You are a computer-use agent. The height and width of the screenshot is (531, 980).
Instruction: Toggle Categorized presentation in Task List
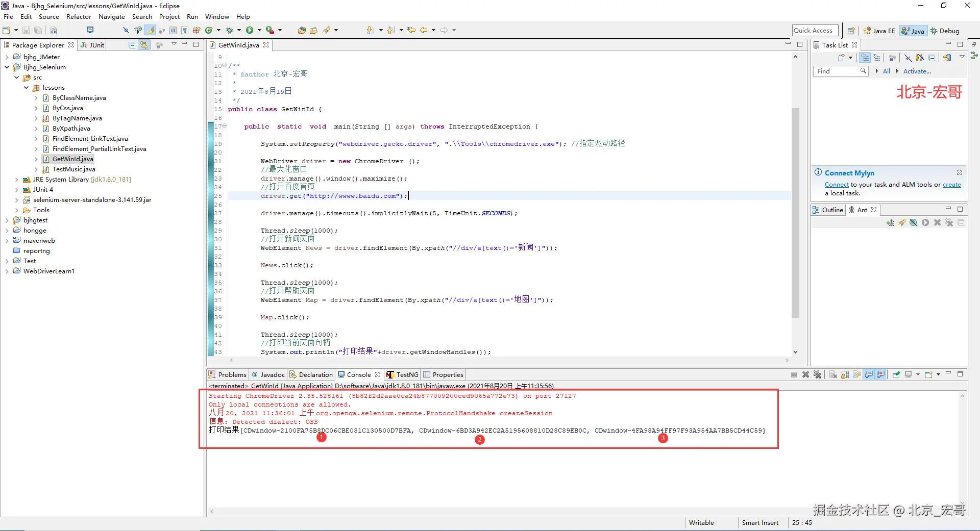click(865, 58)
